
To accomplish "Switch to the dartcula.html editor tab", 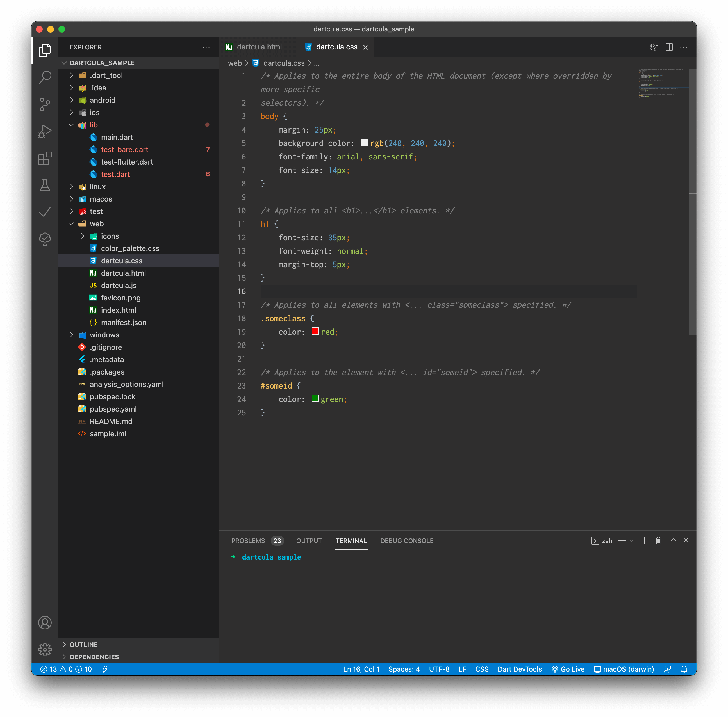I will (x=259, y=47).
